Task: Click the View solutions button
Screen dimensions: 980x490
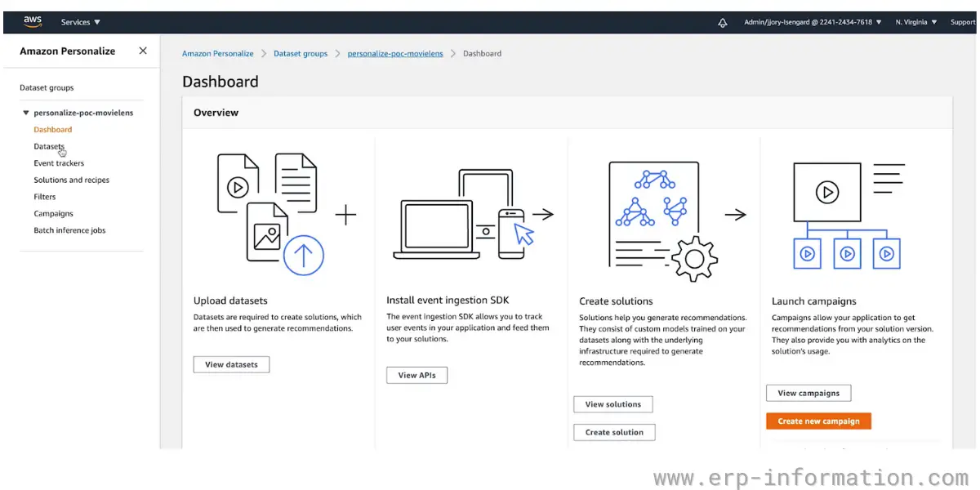Action: coord(613,404)
